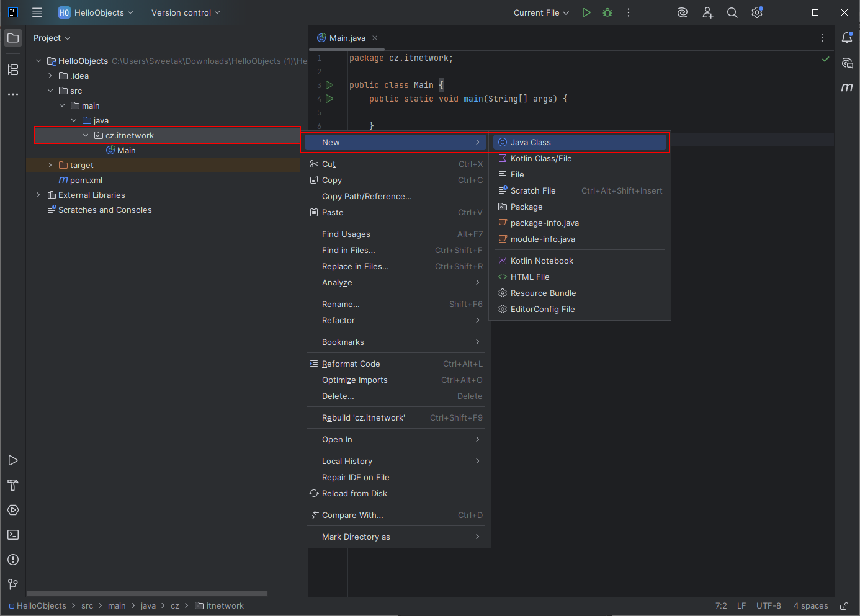
Task: Open the Refactor submenu
Action: pyautogui.click(x=395, y=320)
